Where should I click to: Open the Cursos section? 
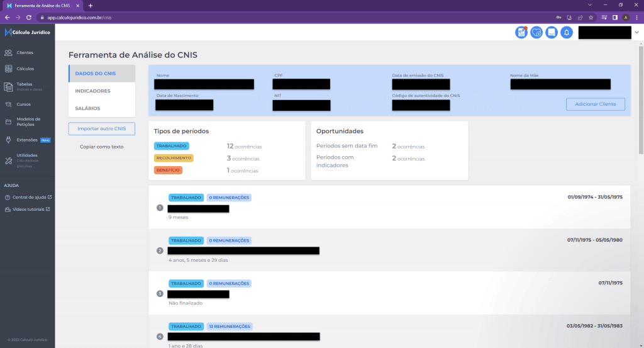[24, 104]
